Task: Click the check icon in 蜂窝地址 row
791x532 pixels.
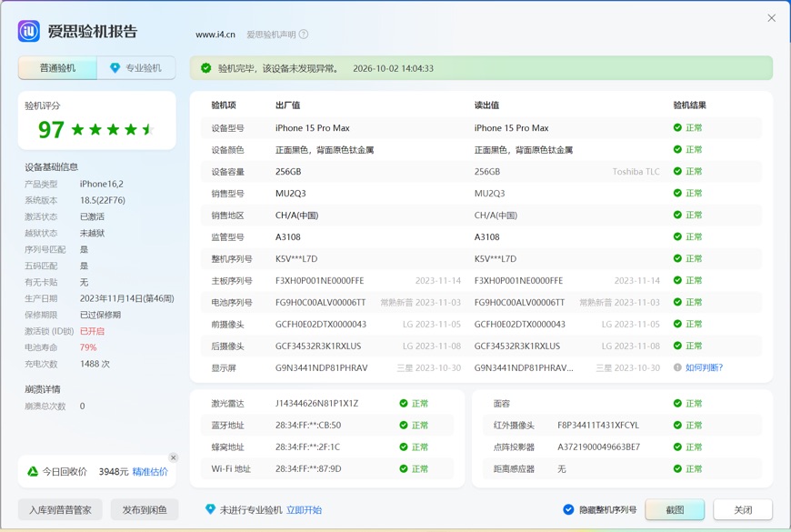Action: [404, 447]
